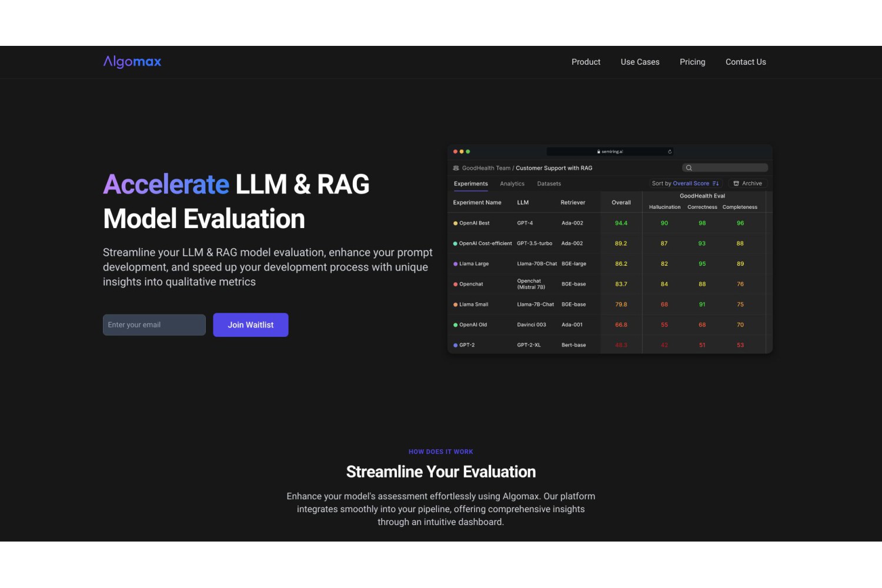Click the Streamline Your Evaluation heading
882x588 pixels.
441,472
